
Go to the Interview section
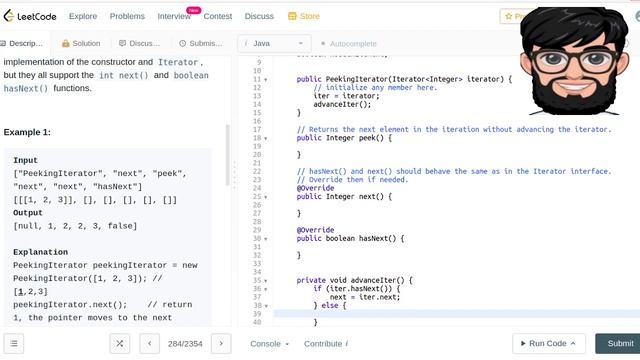174,16
